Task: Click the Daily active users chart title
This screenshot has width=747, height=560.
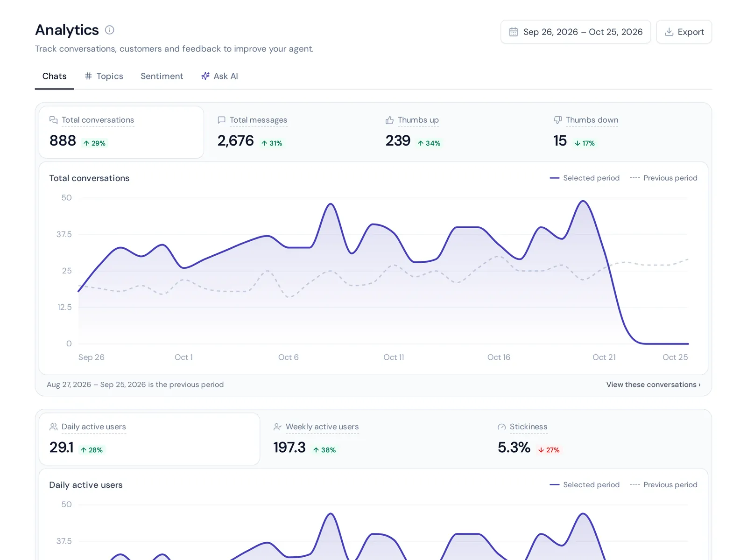Action: point(86,485)
